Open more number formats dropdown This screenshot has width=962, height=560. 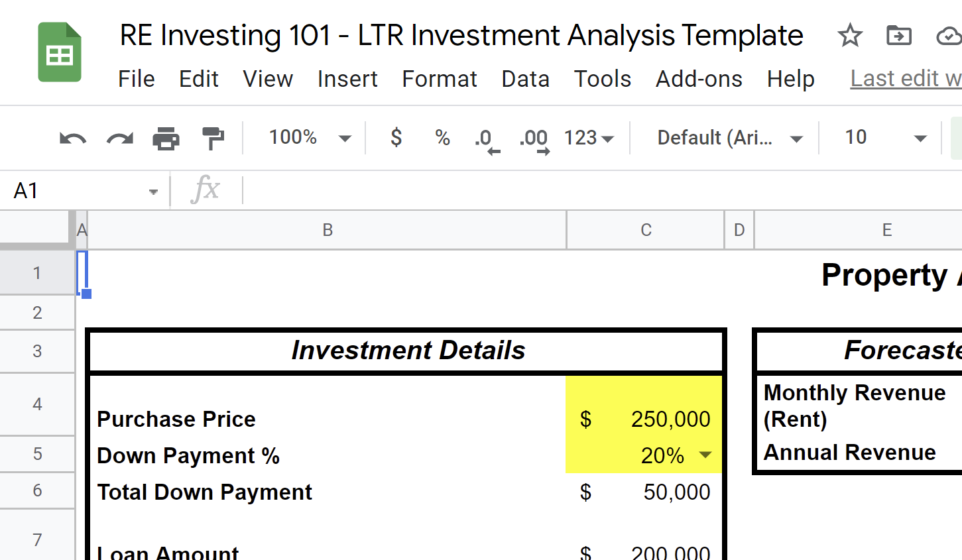(x=589, y=137)
